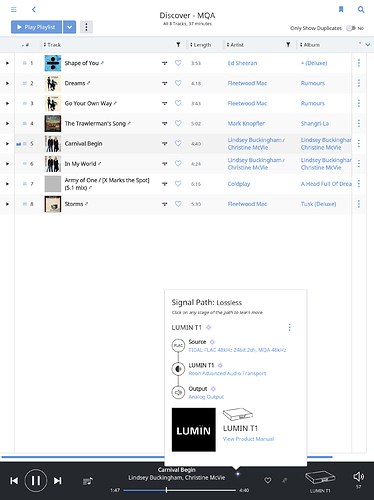Toggle Only Show Duplicates switch

[351, 28]
